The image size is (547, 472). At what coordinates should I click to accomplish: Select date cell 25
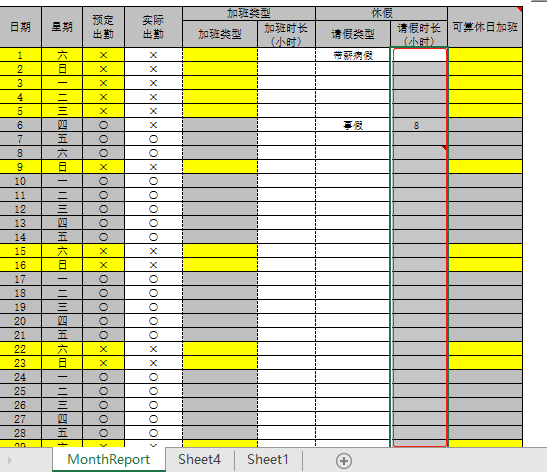(20, 391)
